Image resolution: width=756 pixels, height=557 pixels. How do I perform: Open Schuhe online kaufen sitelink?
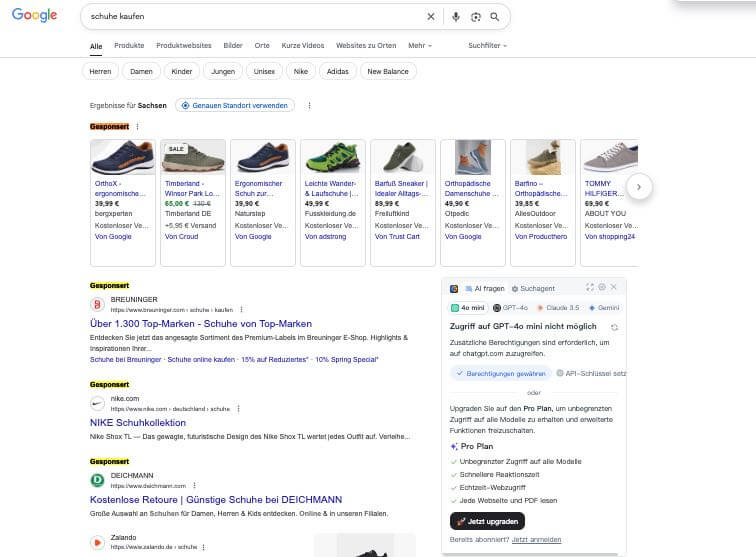(201, 360)
